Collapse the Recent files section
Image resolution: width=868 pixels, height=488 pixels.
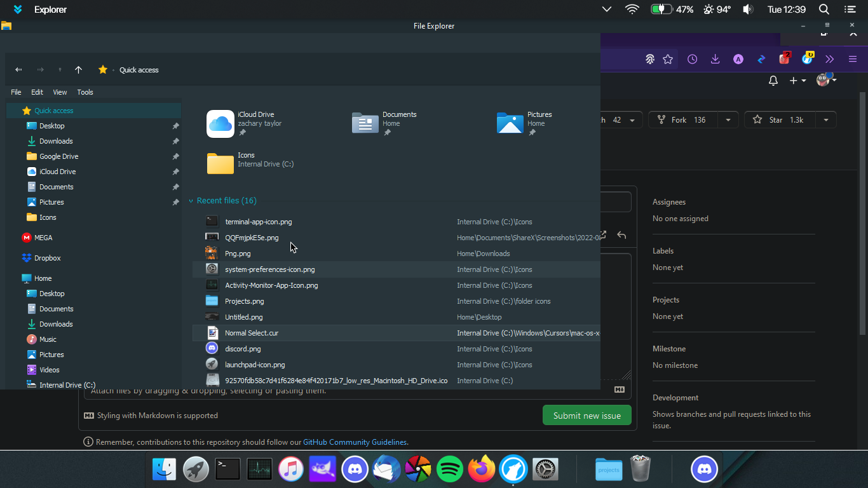(191, 200)
